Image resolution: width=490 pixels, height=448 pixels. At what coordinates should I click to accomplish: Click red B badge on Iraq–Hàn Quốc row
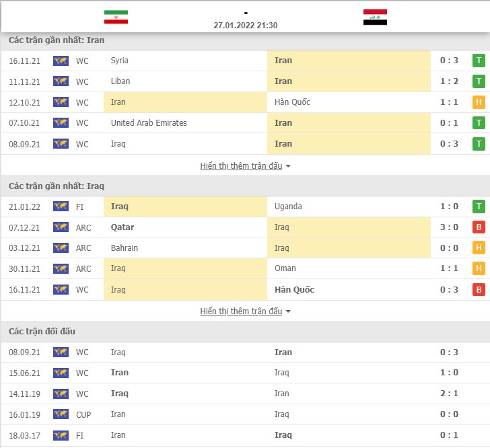coord(479,290)
